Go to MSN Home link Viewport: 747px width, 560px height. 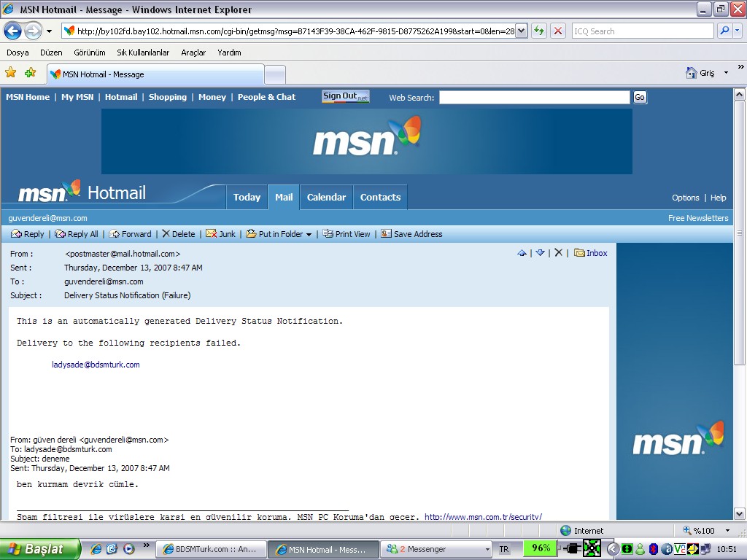coord(28,97)
